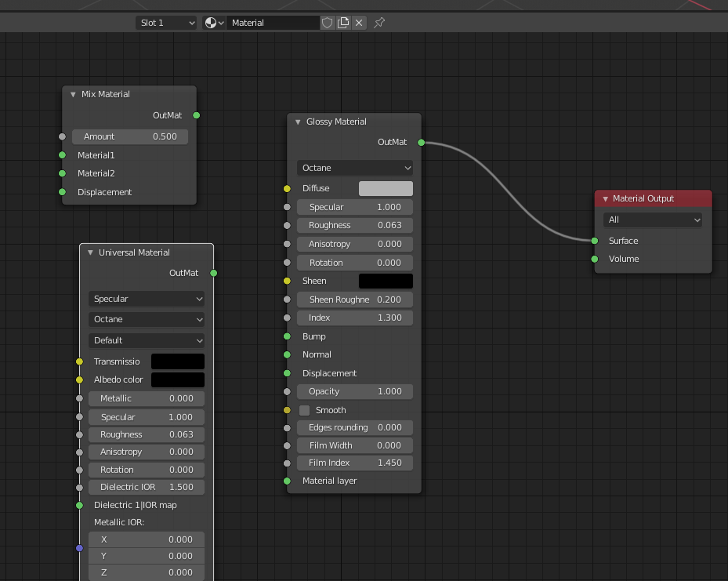Click the Material name field
728x581 pixels.
click(x=273, y=23)
